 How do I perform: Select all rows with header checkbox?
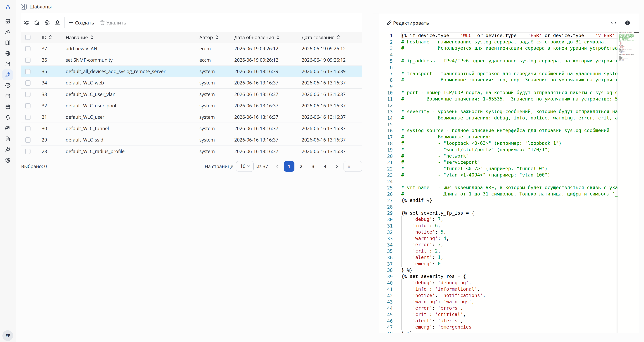pyautogui.click(x=28, y=37)
